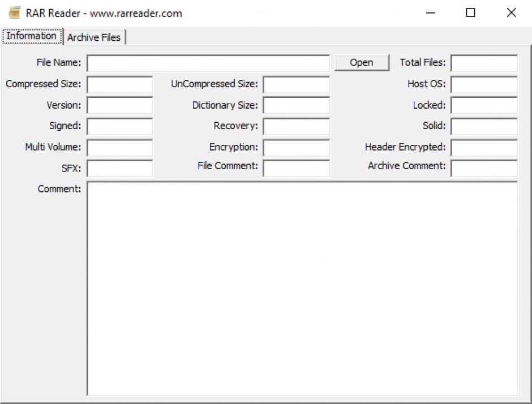Image resolution: width=532 pixels, height=404 pixels.
Task: Click the Locked field
Action: point(484,105)
